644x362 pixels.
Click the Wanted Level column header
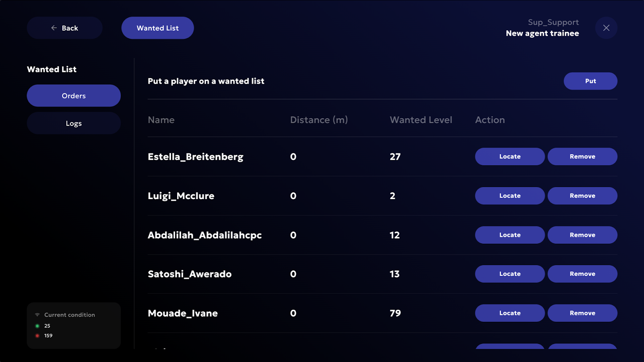click(x=421, y=120)
